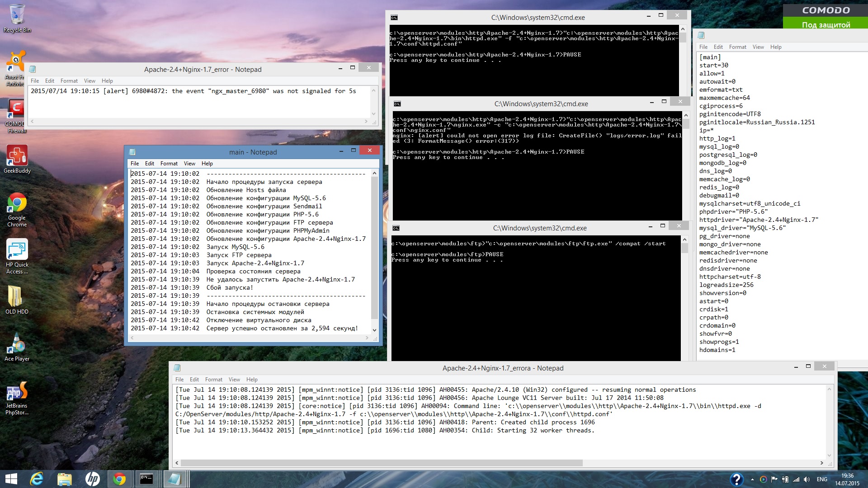This screenshot has width=868, height=488.
Task: Open Format menu in main Notepad
Action: (169, 164)
